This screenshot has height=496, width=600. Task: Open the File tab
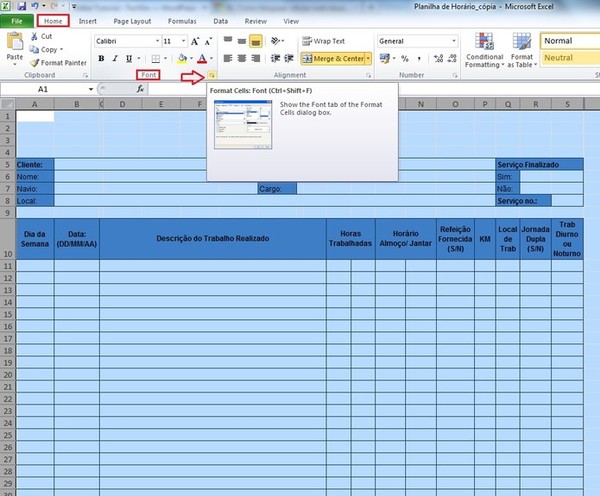tap(17, 21)
